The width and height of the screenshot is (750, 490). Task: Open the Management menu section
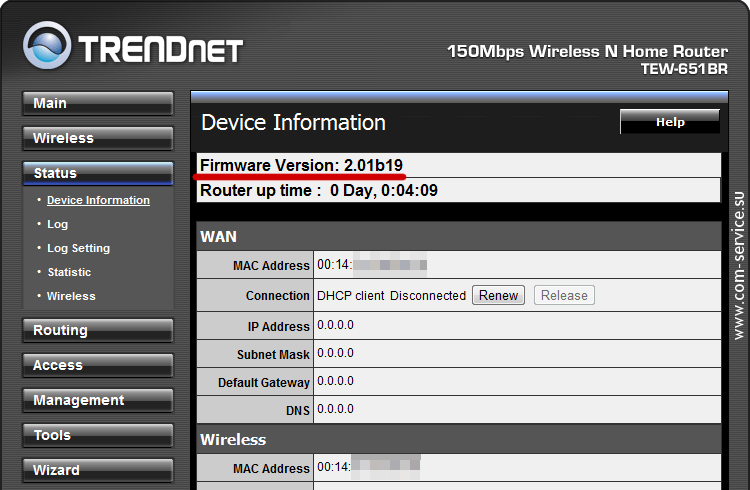coord(98,400)
